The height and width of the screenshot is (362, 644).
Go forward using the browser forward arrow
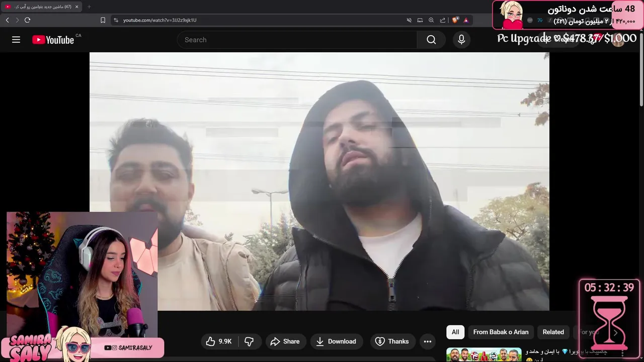(x=17, y=20)
